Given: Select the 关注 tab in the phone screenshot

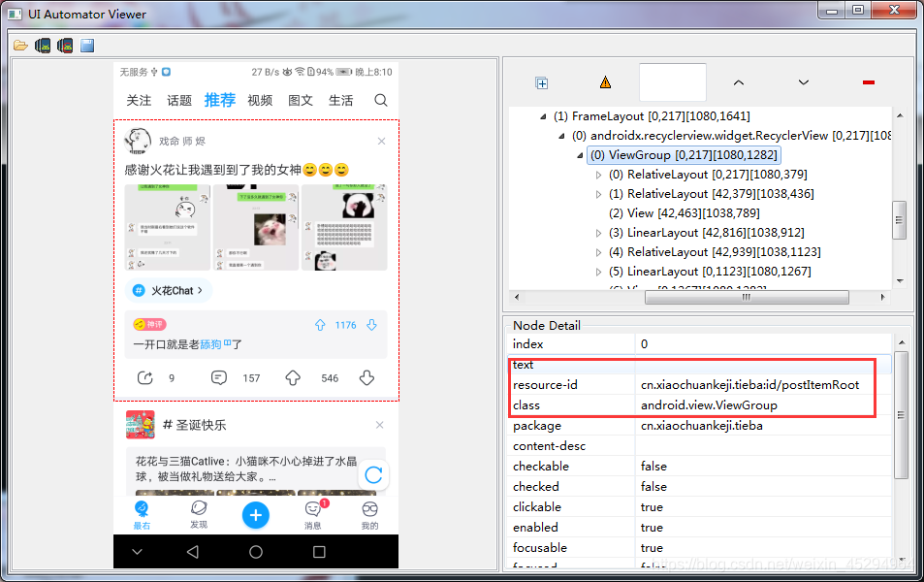Looking at the screenshot, I should [x=139, y=101].
